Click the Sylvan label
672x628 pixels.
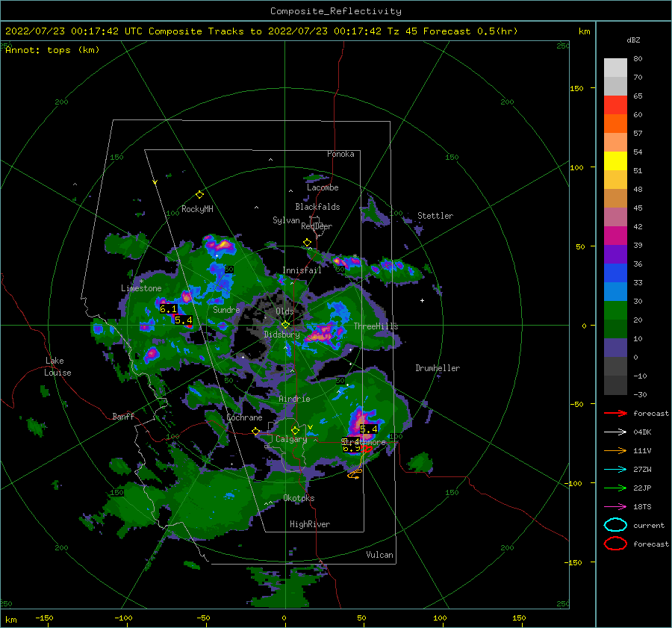286,220
